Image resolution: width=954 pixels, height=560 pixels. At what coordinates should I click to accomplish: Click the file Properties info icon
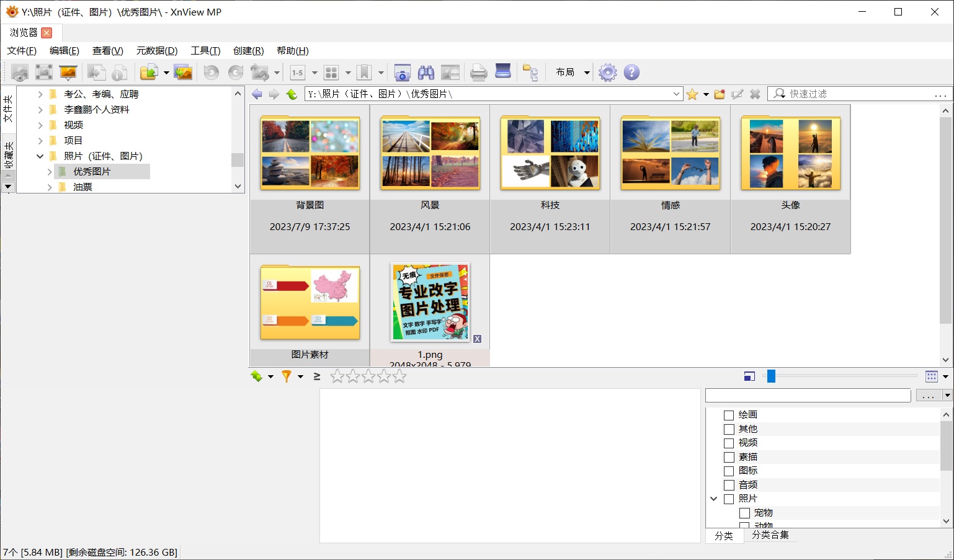pos(120,73)
